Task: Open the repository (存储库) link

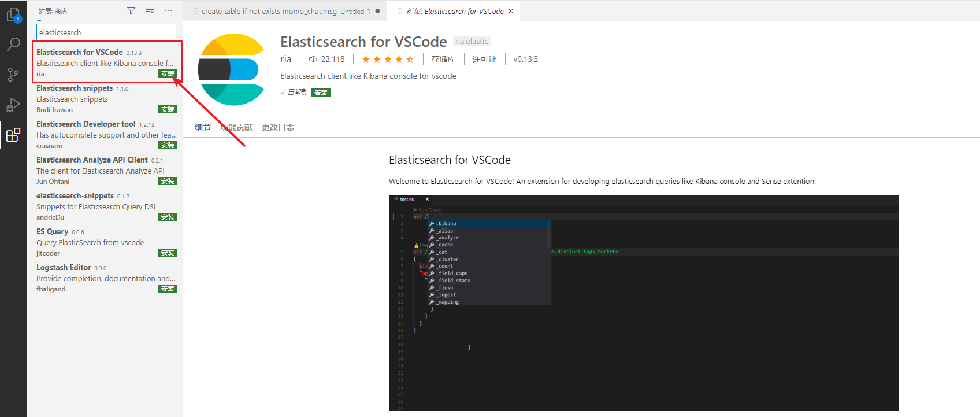Action: [443, 59]
